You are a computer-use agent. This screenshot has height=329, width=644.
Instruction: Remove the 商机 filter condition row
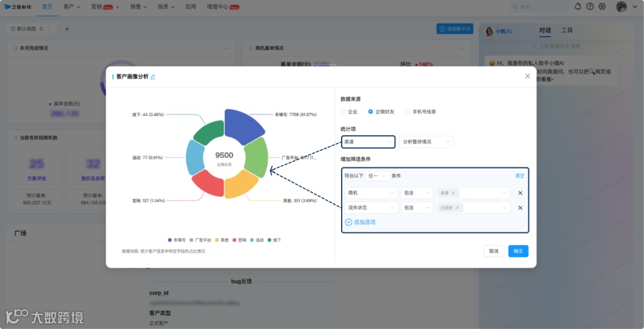(x=520, y=193)
